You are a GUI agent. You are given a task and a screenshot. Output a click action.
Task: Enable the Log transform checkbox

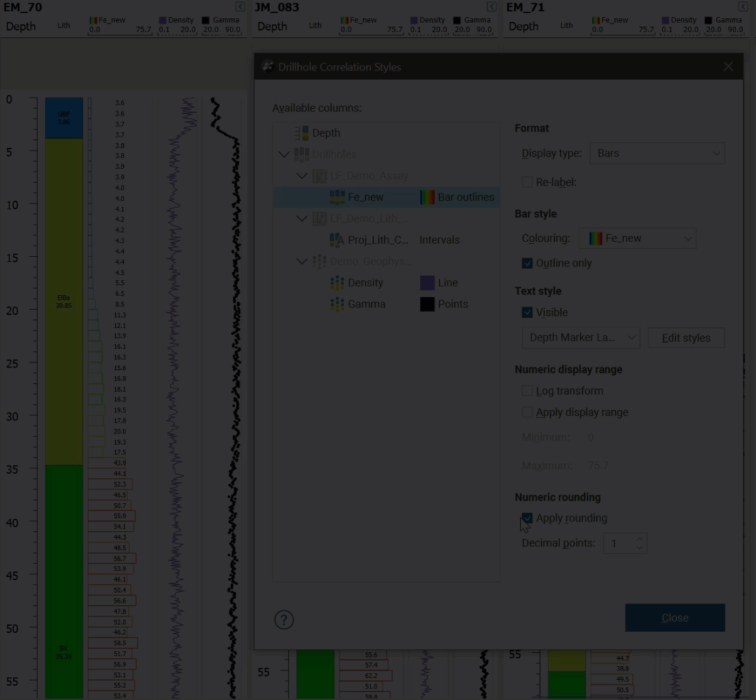[x=527, y=391]
